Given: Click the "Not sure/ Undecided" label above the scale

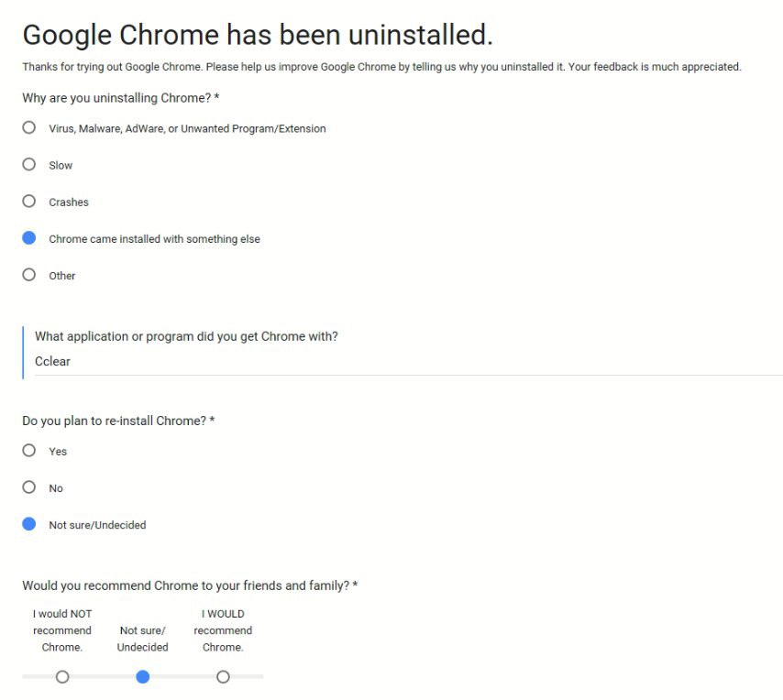Looking at the screenshot, I should (x=142, y=639).
